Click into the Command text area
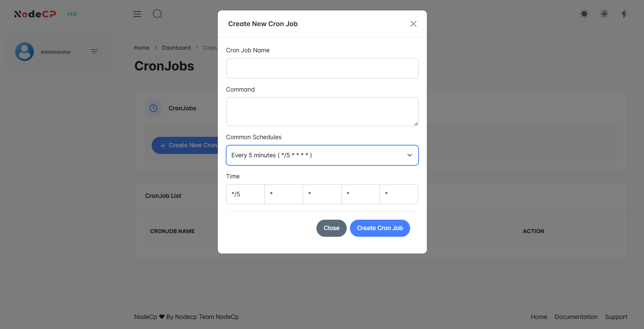Screen dimensions: 644x329 click(x=322, y=112)
